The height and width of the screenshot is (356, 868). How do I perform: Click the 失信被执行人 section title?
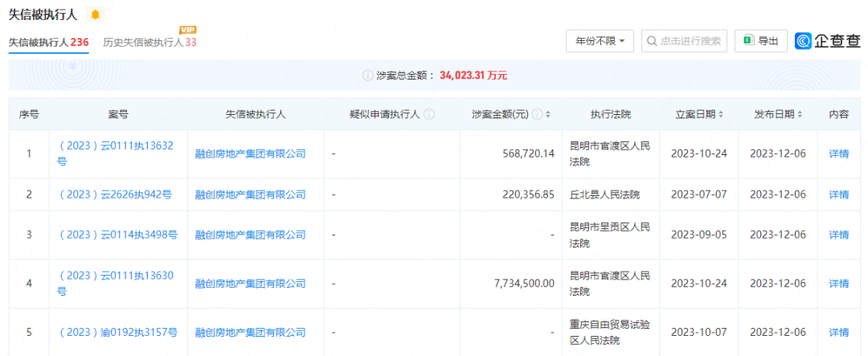(43, 14)
